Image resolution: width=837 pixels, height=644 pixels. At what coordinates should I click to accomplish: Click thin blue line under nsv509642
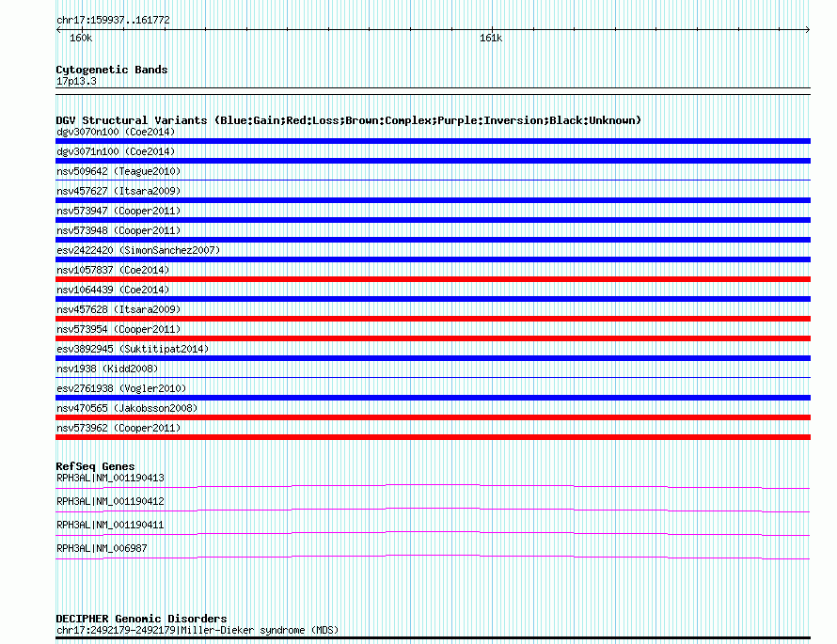coord(433,181)
